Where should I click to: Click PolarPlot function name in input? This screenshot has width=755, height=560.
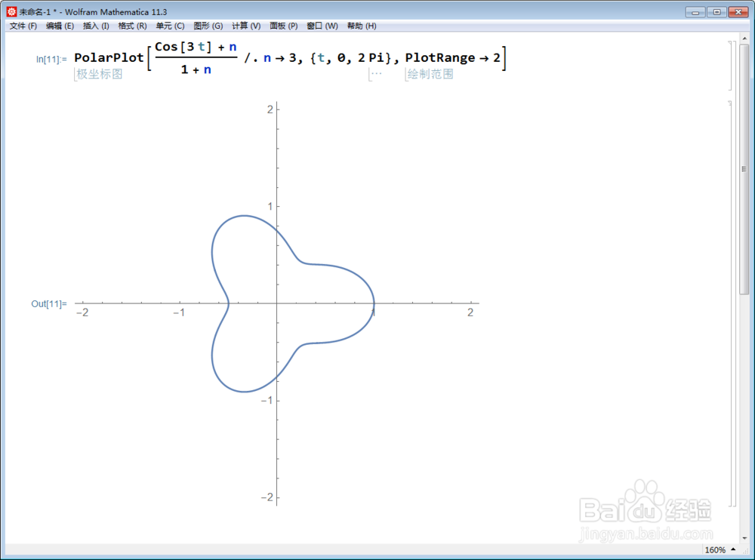click(109, 58)
